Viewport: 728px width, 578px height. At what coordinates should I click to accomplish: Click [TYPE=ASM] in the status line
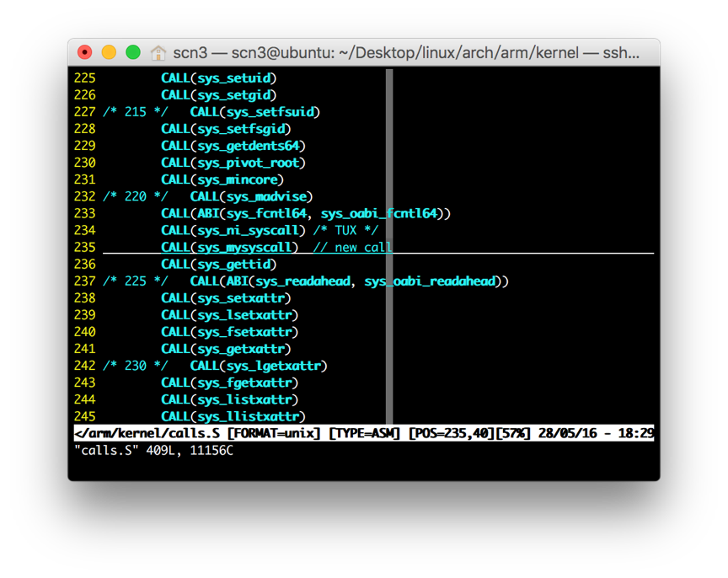[365, 434]
